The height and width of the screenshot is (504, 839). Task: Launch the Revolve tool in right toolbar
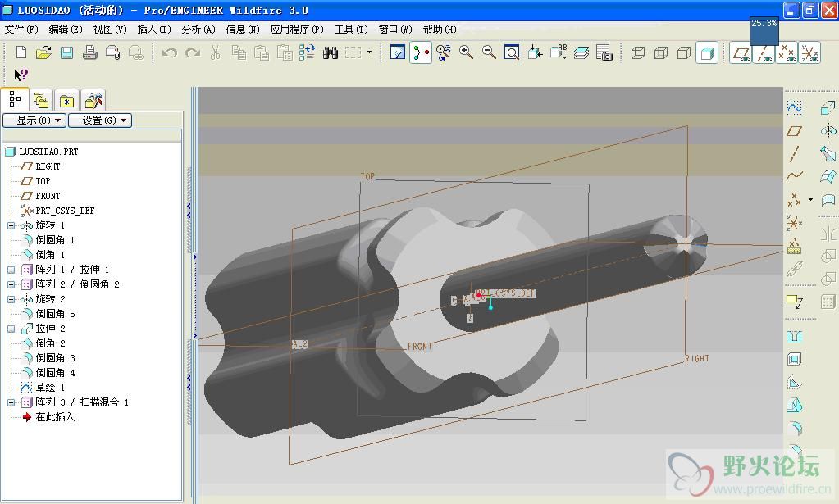[828, 131]
